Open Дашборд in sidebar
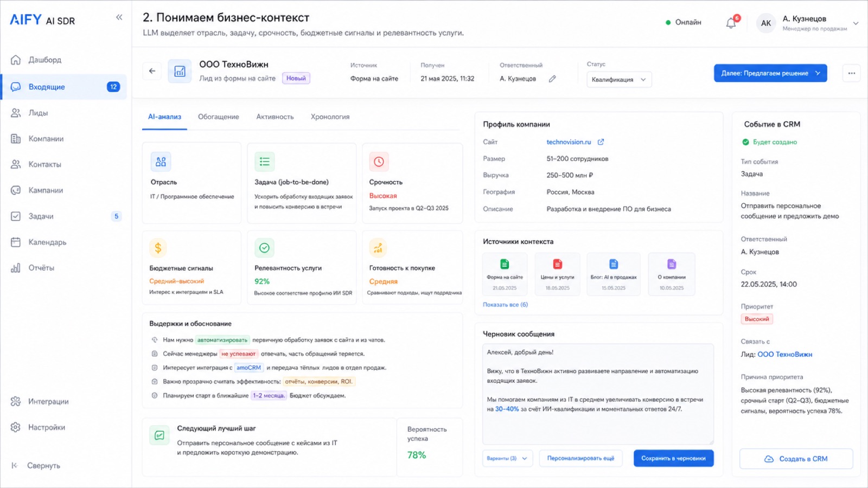 pos(64,60)
